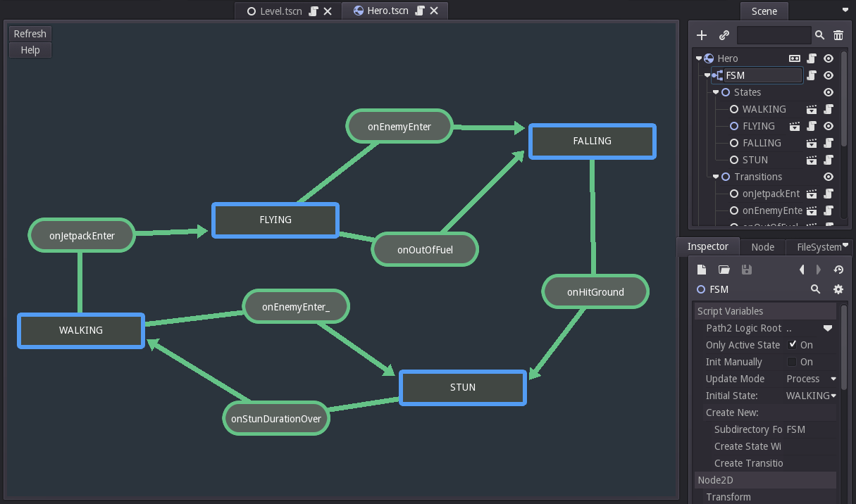This screenshot has width=856, height=504.
Task: Switch to the Node tab
Action: (762, 247)
